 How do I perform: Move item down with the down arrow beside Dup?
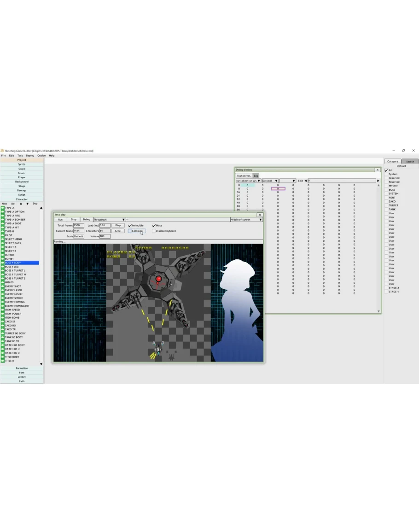[x=27, y=204]
